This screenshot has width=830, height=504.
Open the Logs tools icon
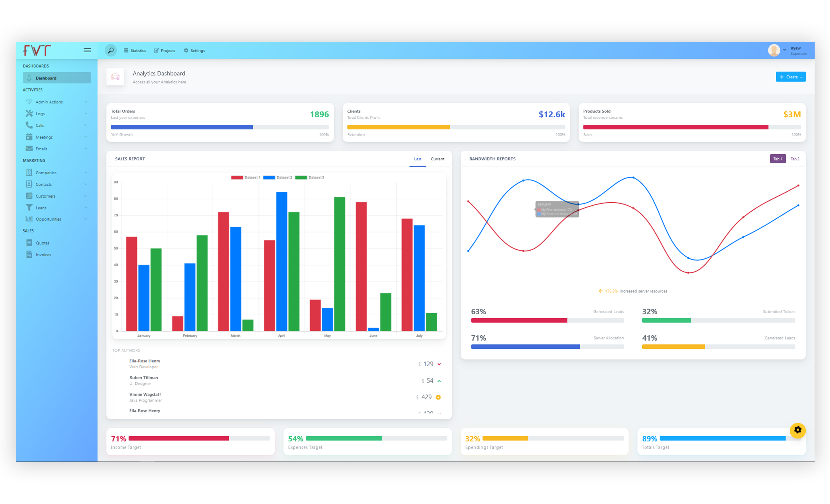29,113
